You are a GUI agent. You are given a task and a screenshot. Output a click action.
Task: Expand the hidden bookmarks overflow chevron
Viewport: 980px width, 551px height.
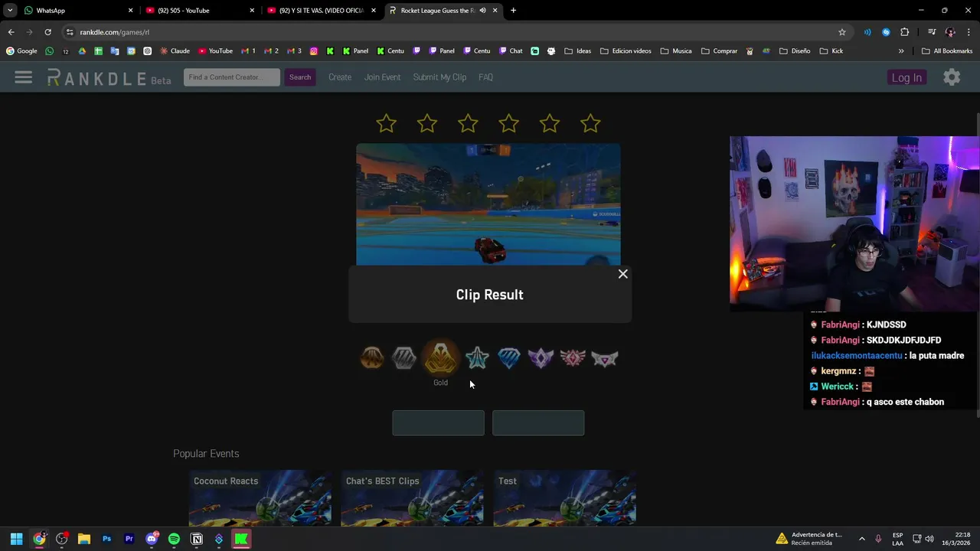coord(901,51)
